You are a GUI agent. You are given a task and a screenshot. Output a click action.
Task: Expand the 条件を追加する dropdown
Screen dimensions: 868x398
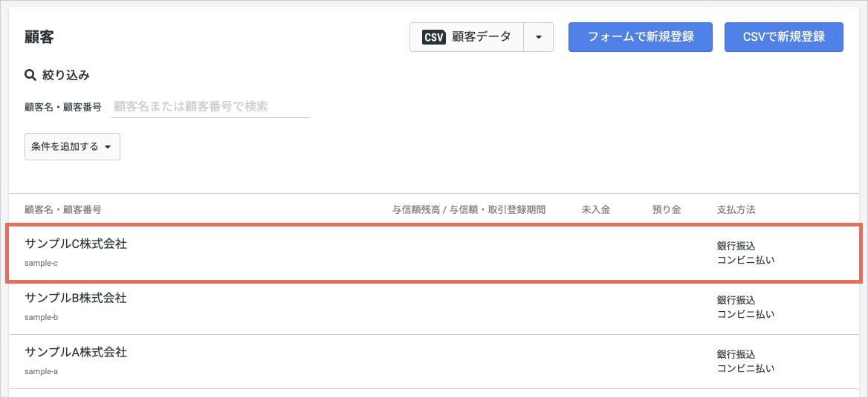[73, 146]
